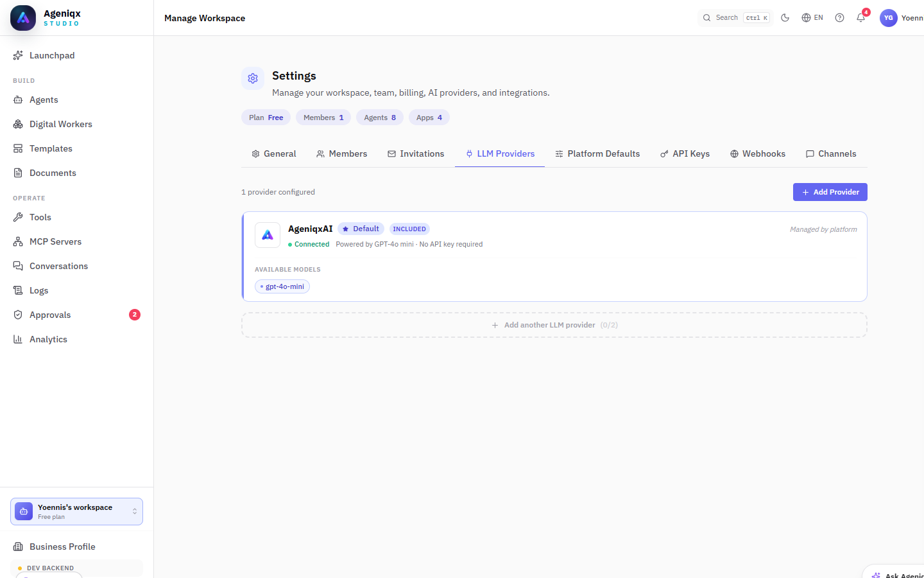Open Documents in sidebar
This screenshot has width=924, height=578.
[76, 173]
